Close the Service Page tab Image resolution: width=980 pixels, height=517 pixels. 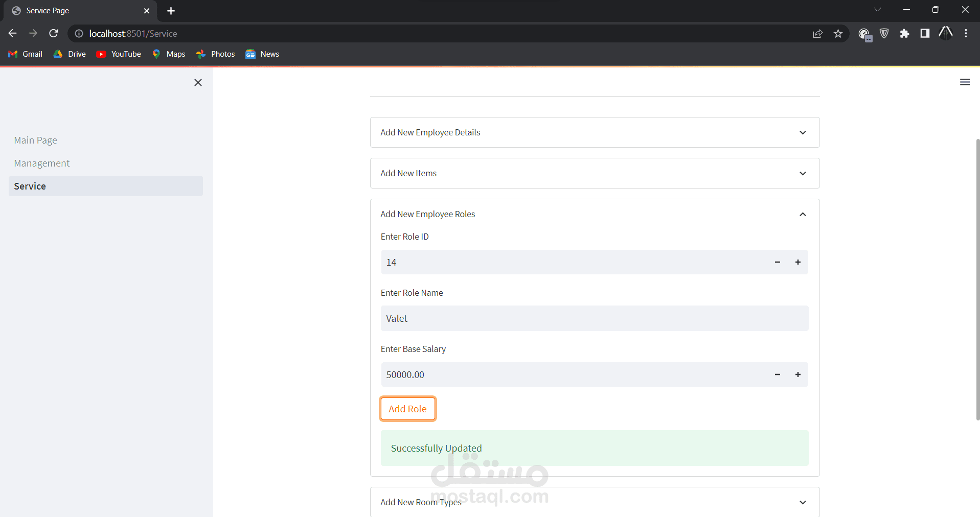pyautogui.click(x=147, y=11)
